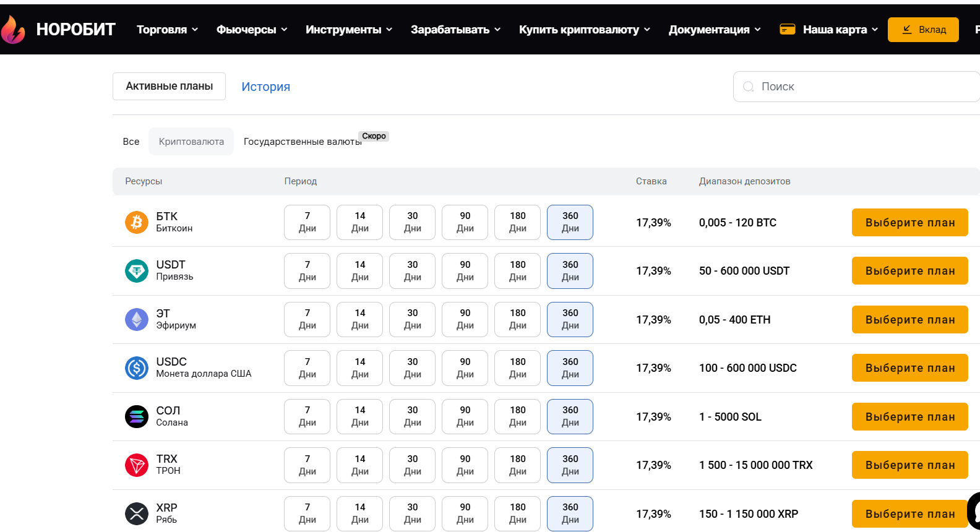Select 30 days period for Bitcoin

[413, 222]
